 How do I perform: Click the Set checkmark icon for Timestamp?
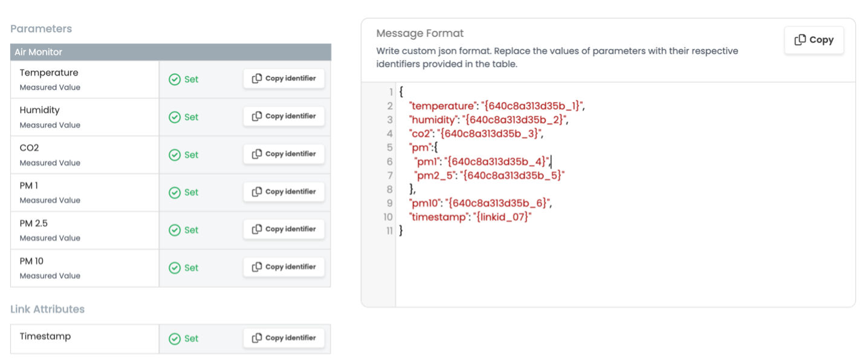point(175,339)
